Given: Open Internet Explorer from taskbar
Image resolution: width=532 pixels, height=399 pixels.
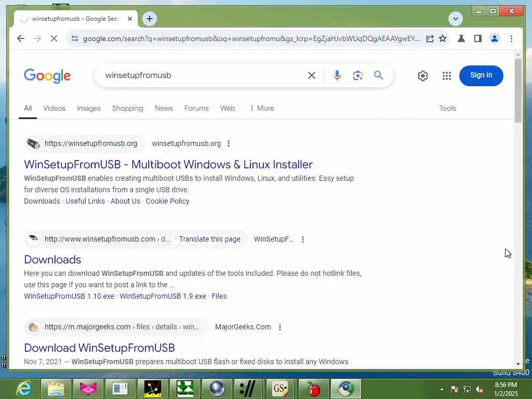Looking at the screenshot, I should point(24,389).
